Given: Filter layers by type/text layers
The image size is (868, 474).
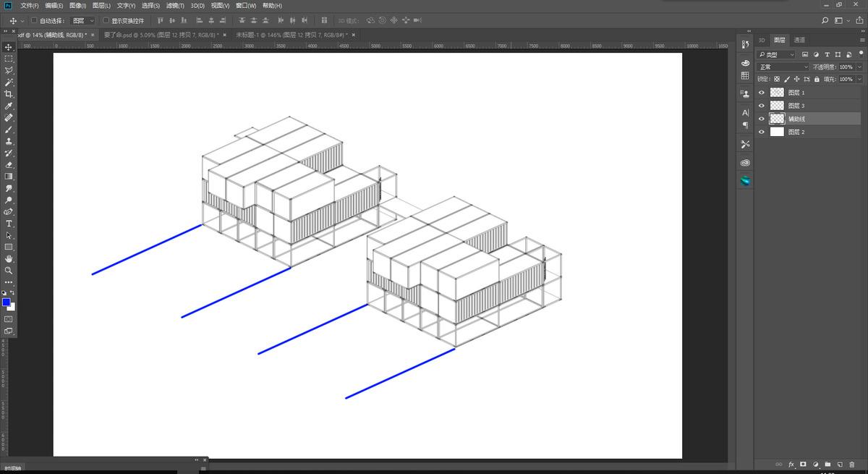Looking at the screenshot, I should point(827,54).
